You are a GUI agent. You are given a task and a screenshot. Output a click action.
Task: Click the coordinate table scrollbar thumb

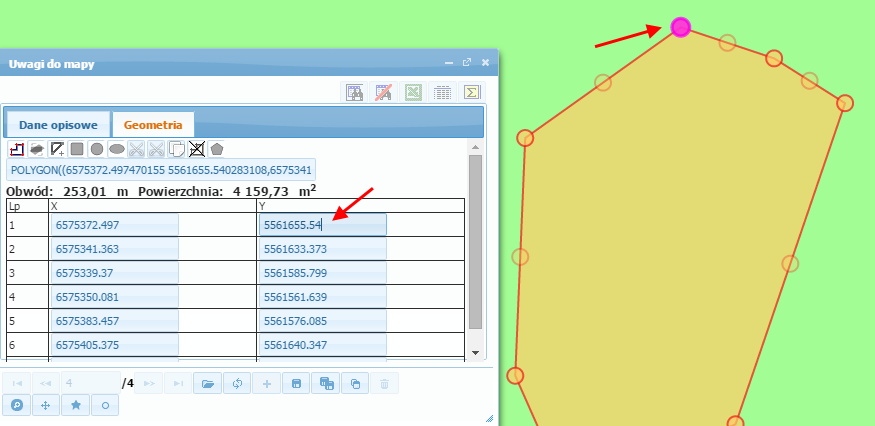pos(475,242)
